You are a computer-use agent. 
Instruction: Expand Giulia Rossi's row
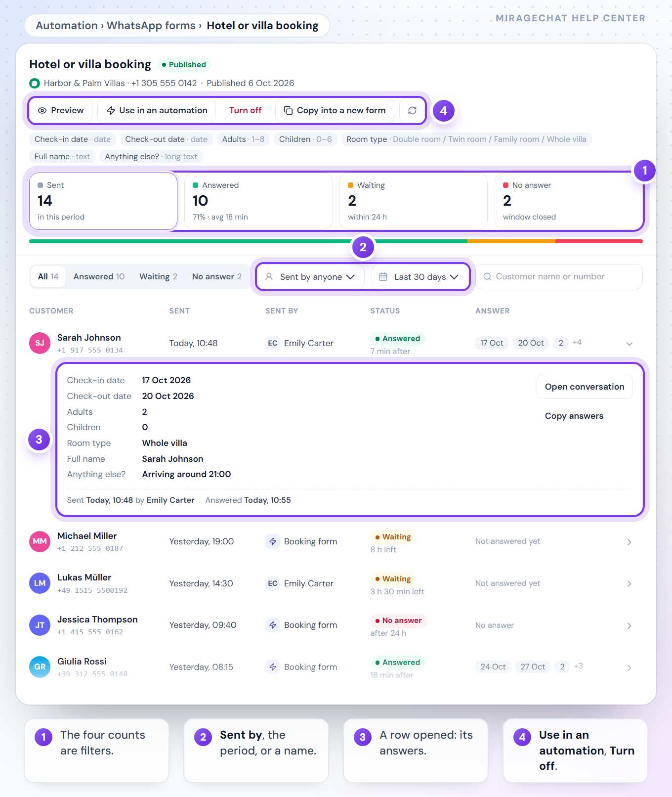pos(629,667)
